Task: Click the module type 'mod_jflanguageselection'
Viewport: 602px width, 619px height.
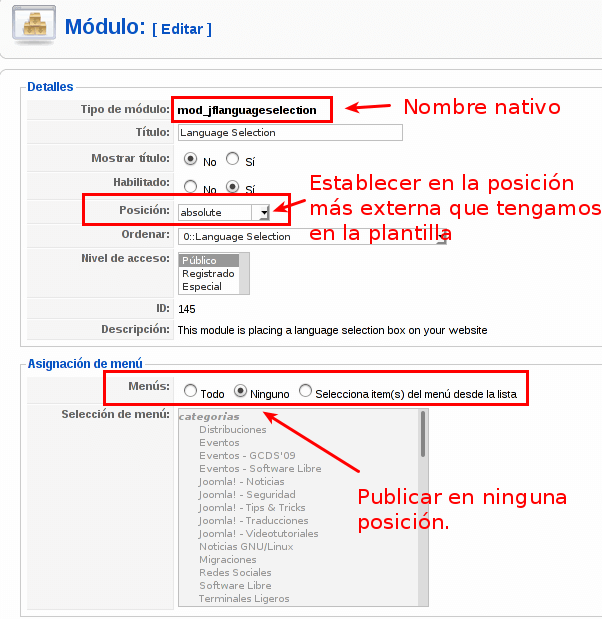Action: [x=247, y=110]
